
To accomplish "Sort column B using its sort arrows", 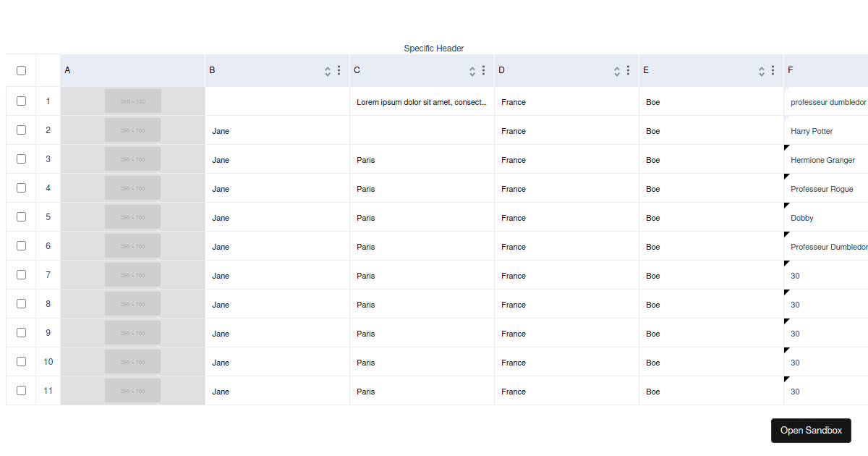I will [x=328, y=70].
